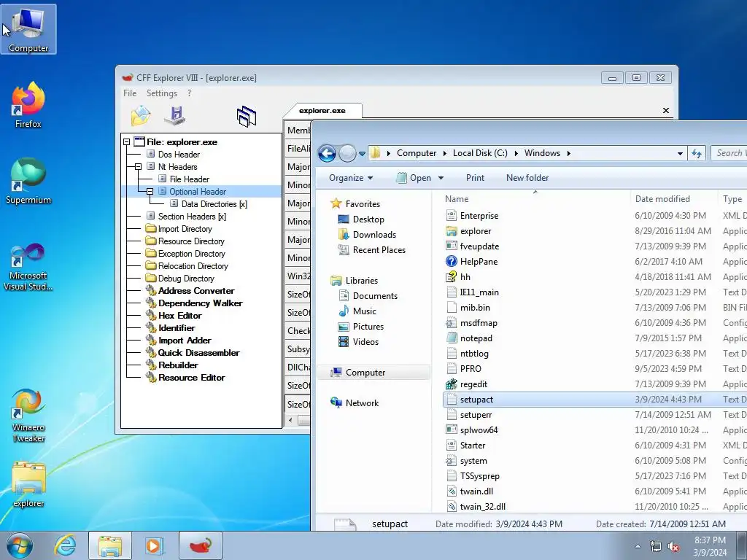
Task: Click the Back button in Windows Explorer
Action: (x=327, y=153)
